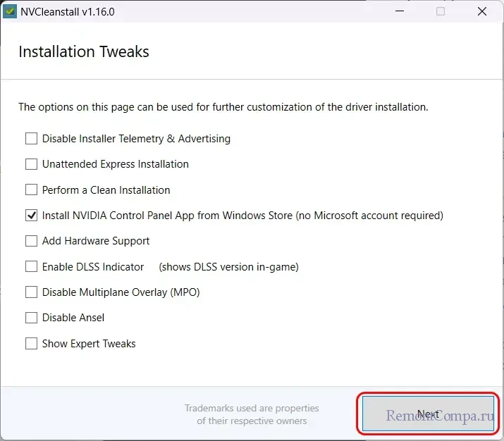Minimize the NVCleanstall window
This screenshot has height=441, width=504.
coord(399,11)
